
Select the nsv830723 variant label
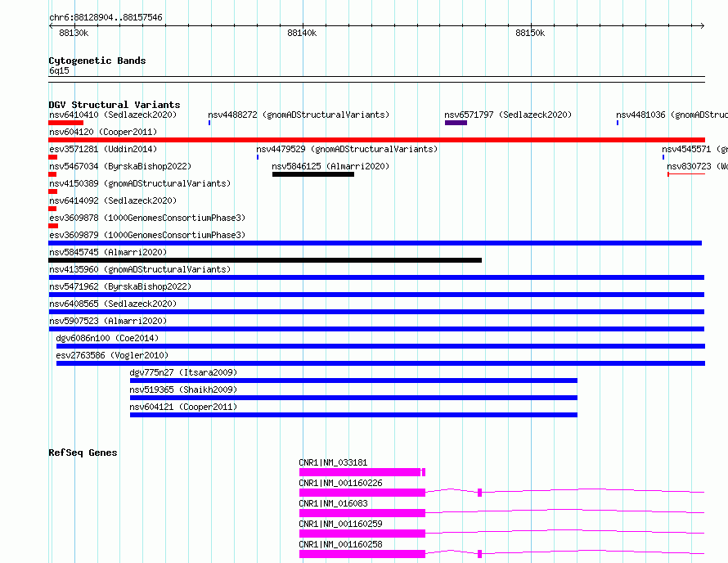[697, 166]
